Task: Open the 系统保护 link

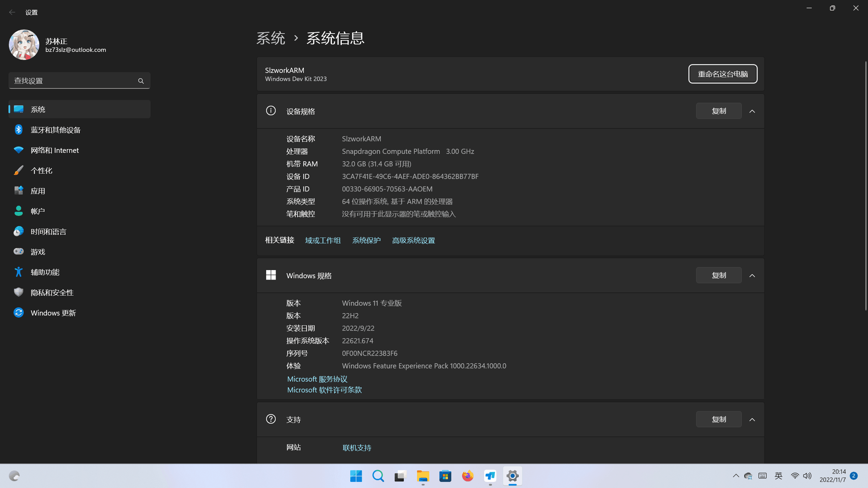Action: (x=366, y=240)
